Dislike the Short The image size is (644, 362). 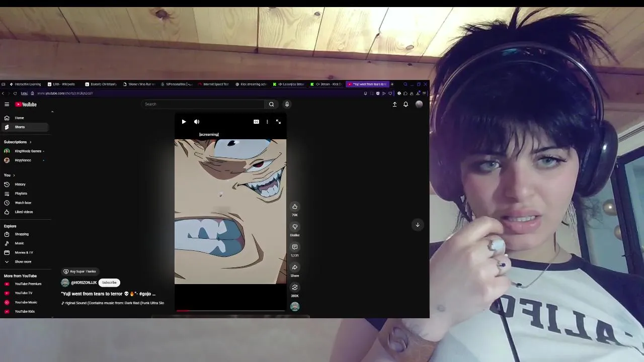tap(295, 227)
